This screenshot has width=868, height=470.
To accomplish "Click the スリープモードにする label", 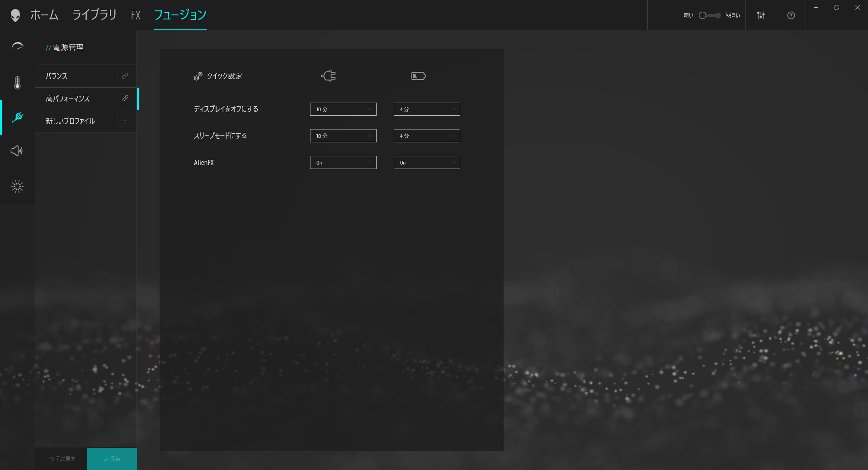I will [x=220, y=136].
